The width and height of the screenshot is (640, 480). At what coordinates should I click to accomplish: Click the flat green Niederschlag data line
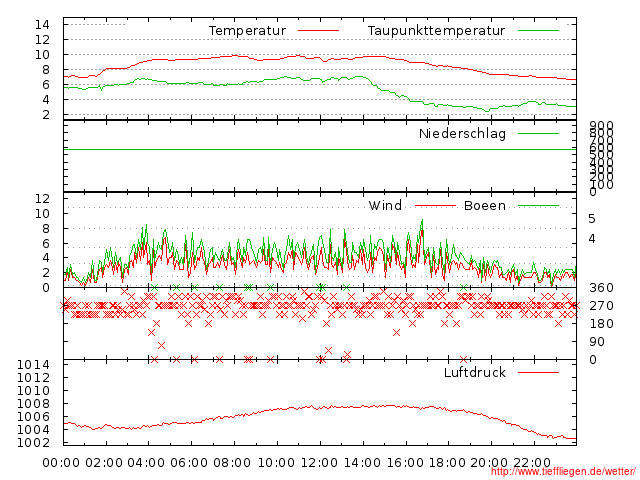click(320, 150)
